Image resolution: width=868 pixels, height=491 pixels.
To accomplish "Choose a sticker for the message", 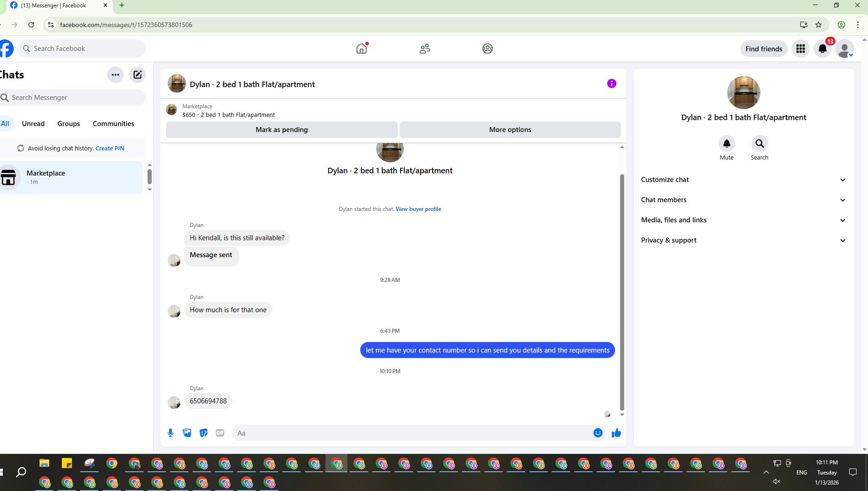I will pyautogui.click(x=203, y=433).
